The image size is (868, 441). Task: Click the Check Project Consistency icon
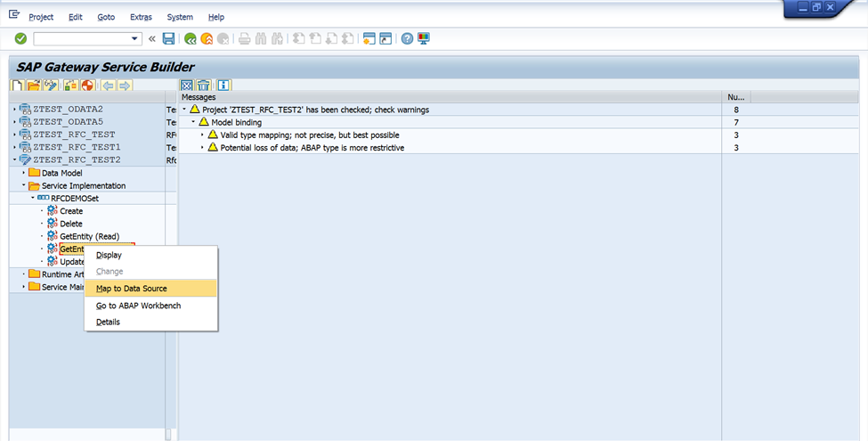click(71, 86)
